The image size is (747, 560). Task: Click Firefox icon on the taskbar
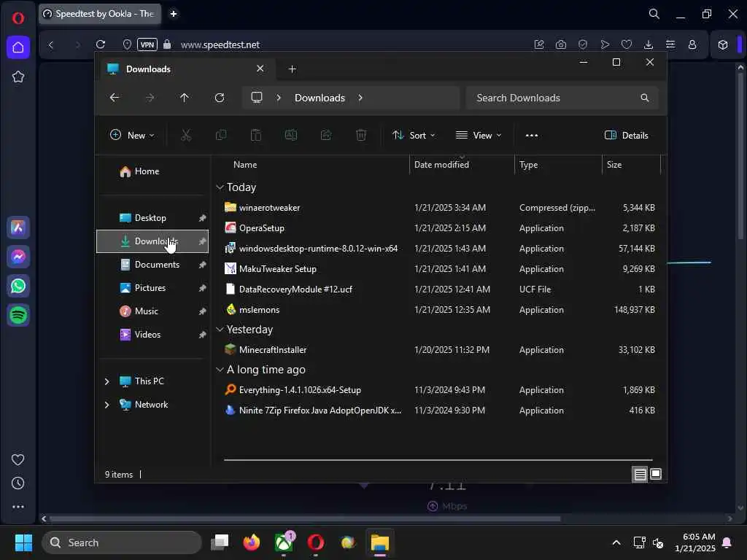pos(252,542)
